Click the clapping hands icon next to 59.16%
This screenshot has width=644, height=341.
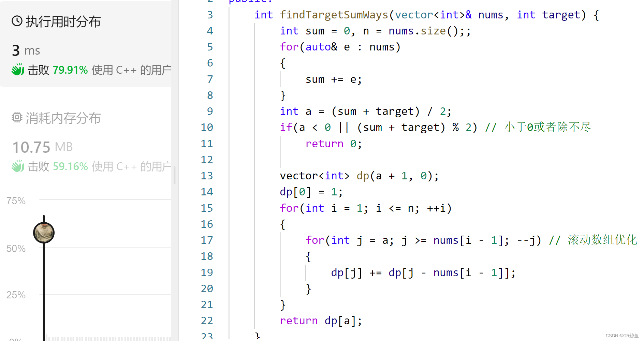coord(18,166)
